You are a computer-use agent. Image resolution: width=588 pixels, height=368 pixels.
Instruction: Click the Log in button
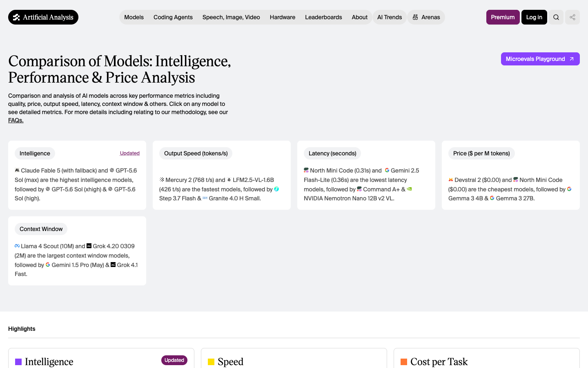coord(534,17)
